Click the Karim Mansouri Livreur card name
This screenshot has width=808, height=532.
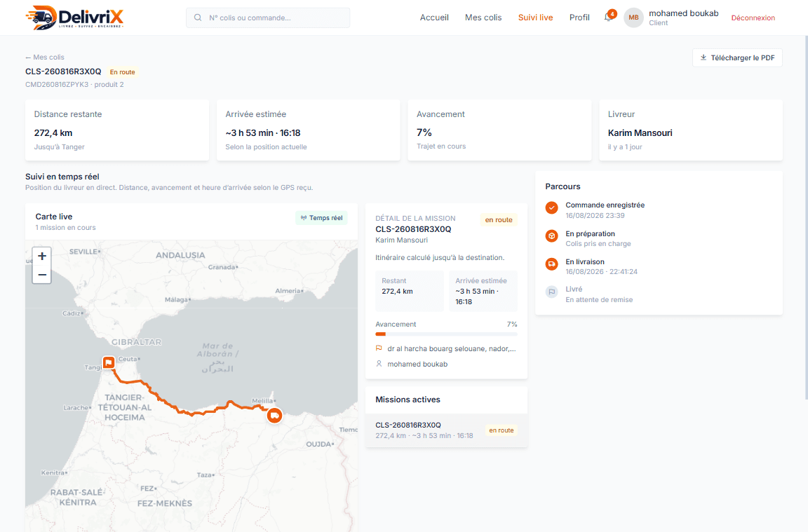coord(640,133)
